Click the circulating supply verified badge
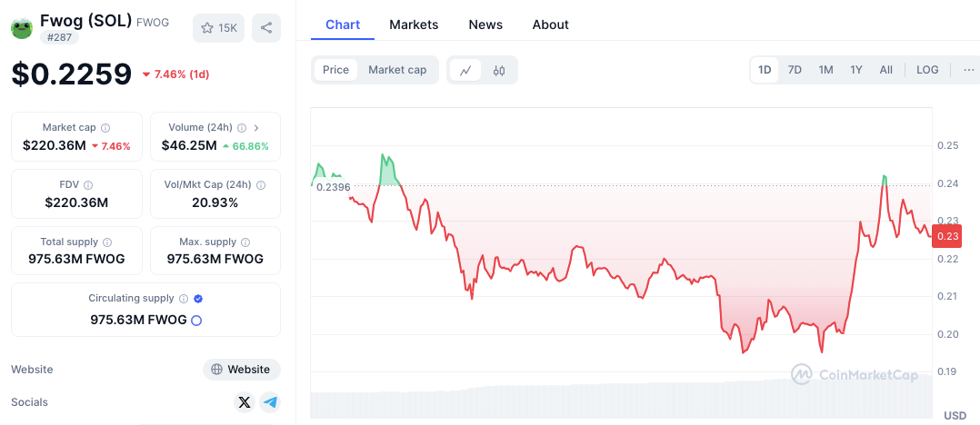 pos(198,298)
